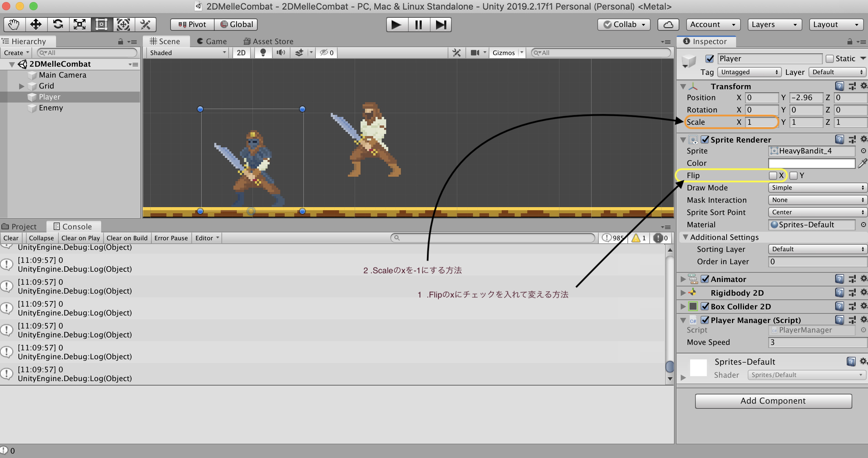Select Main Camera in Hierarchy
Image resolution: width=868 pixels, height=458 pixels.
click(63, 75)
